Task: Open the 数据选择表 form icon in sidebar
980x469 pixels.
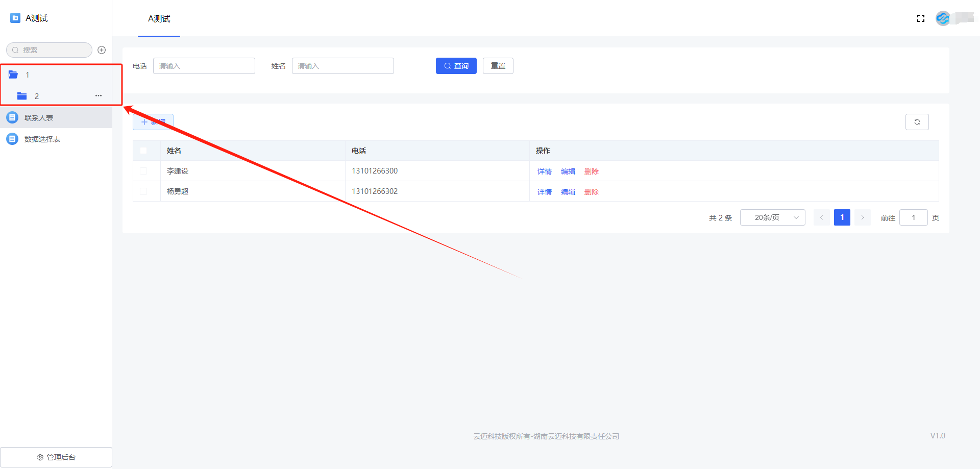Action: pos(13,139)
